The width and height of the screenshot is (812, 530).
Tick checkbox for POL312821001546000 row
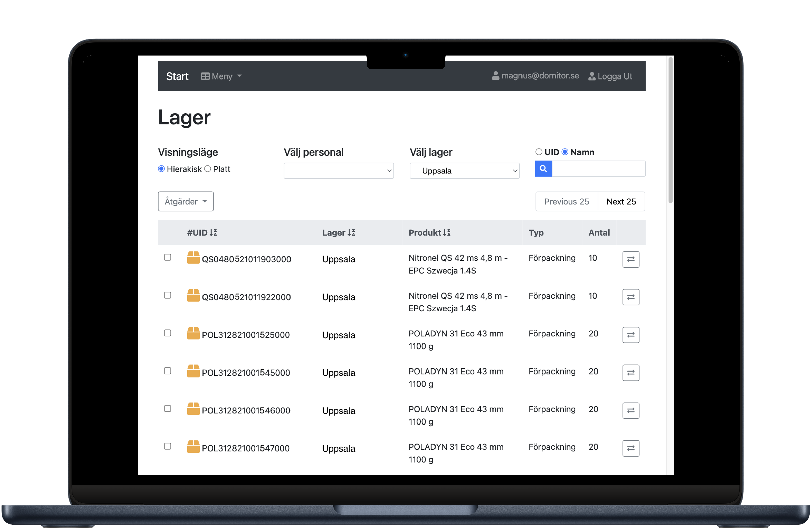click(x=167, y=409)
